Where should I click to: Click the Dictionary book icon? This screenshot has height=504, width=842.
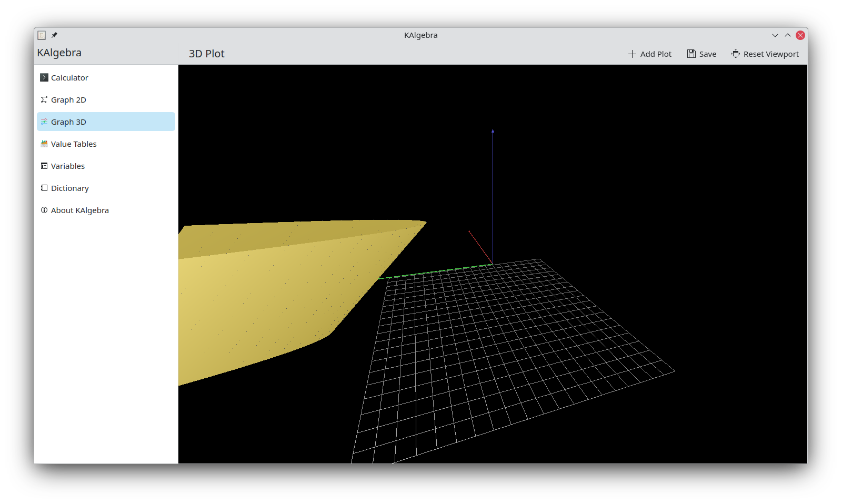pyautogui.click(x=44, y=188)
